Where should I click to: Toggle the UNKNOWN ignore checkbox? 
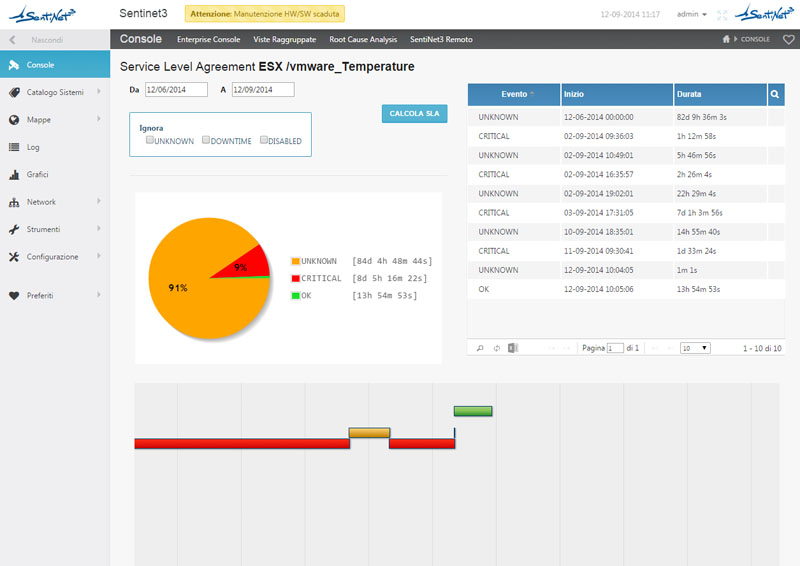(149, 140)
